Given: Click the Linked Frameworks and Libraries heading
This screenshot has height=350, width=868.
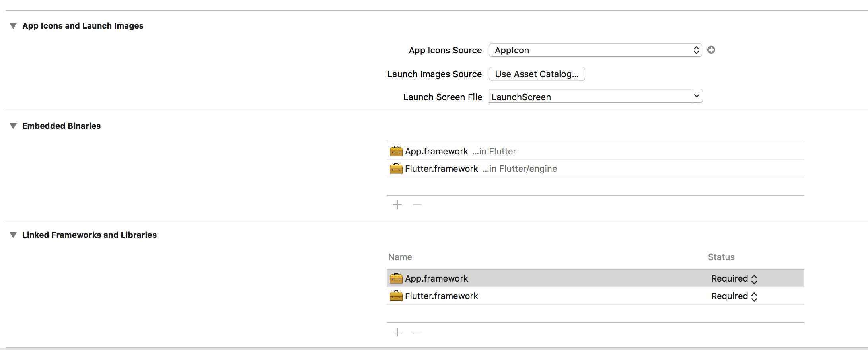Looking at the screenshot, I should tap(90, 235).
